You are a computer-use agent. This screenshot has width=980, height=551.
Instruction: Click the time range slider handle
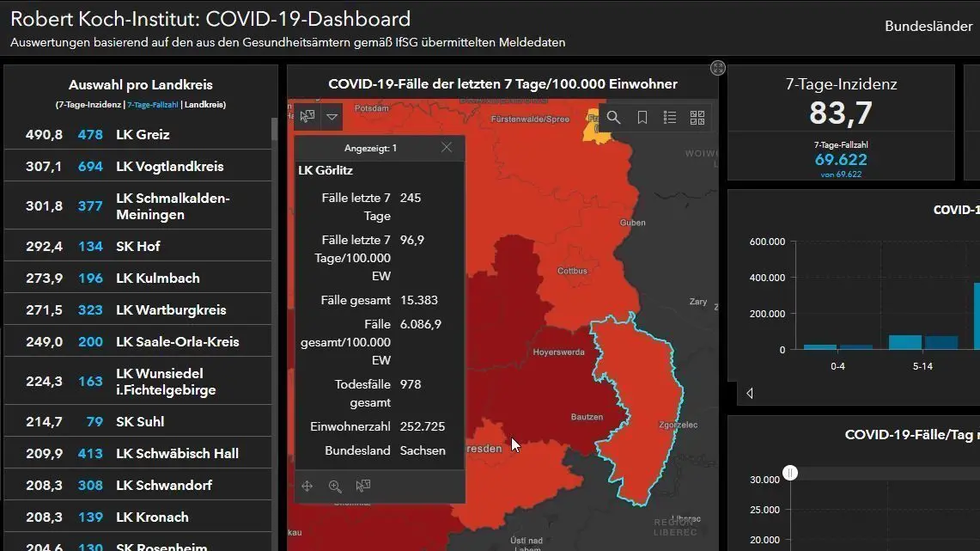[790, 473]
